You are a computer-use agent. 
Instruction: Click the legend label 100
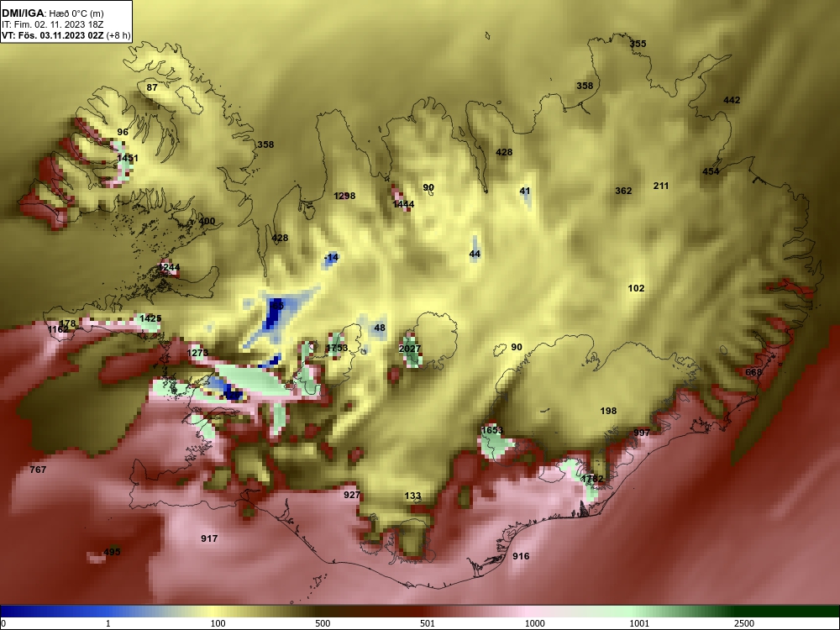coord(218,623)
